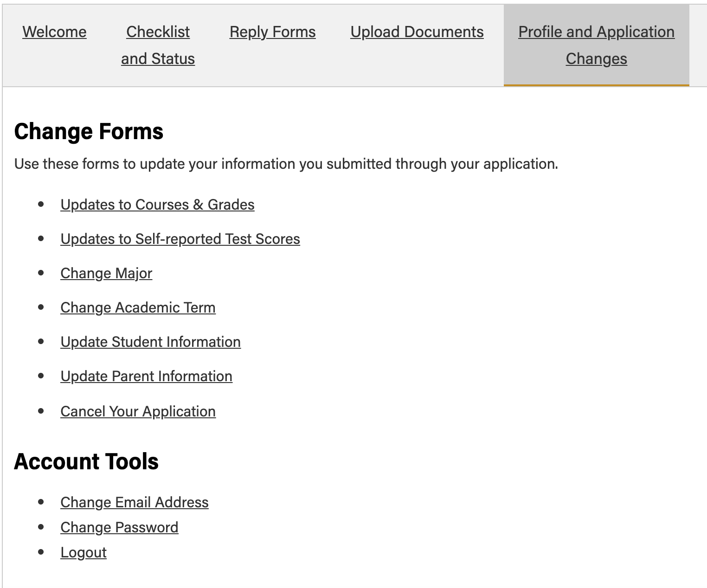Click Update Parent Information link

click(x=146, y=376)
